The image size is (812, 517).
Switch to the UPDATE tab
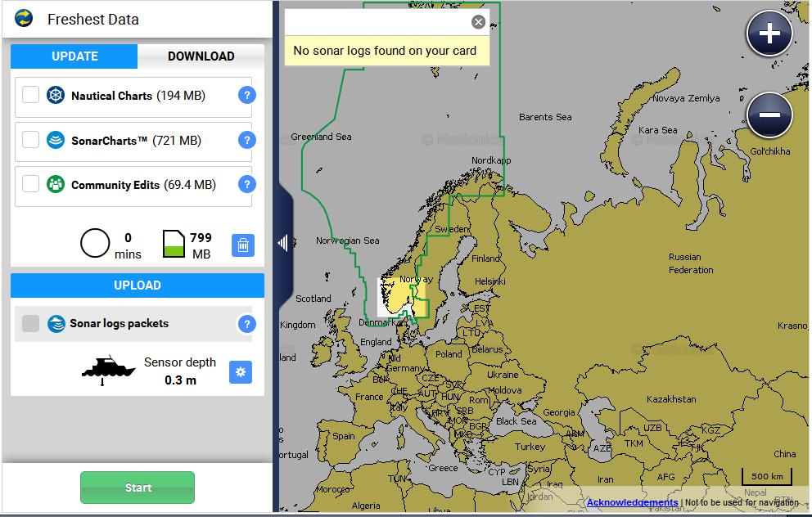click(74, 56)
